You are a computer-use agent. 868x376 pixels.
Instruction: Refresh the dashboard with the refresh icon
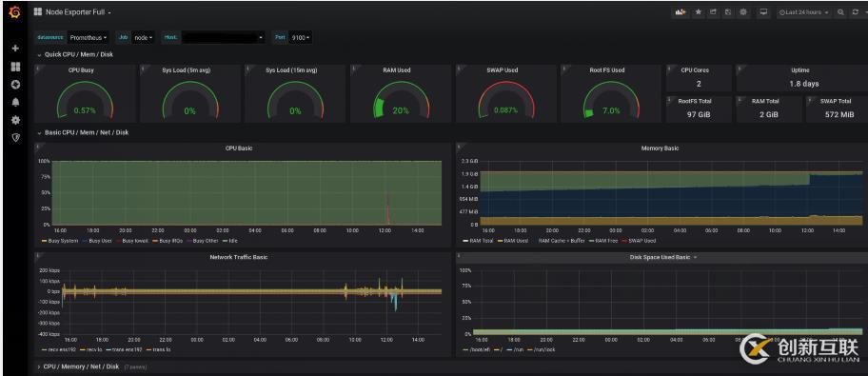click(x=856, y=12)
